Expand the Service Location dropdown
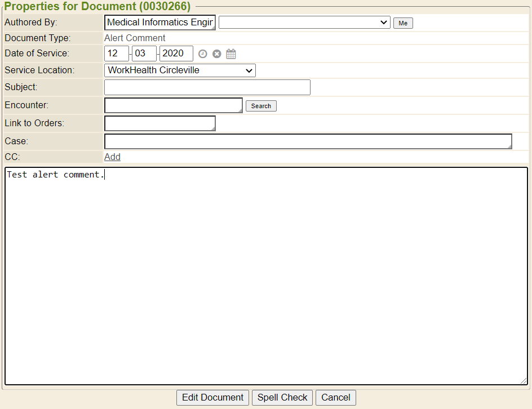This screenshot has width=532, height=409. 180,70
